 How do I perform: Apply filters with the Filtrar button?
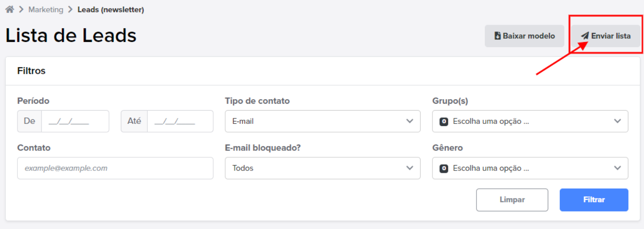coord(594,200)
